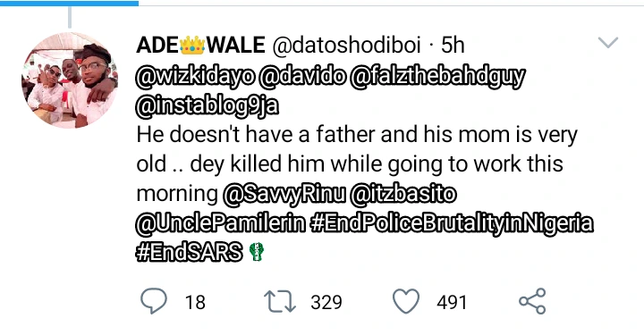Image resolution: width=644 pixels, height=335 pixels.
Task: Click the 5h tweet timestamp
Action: pyautogui.click(x=453, y=45)
